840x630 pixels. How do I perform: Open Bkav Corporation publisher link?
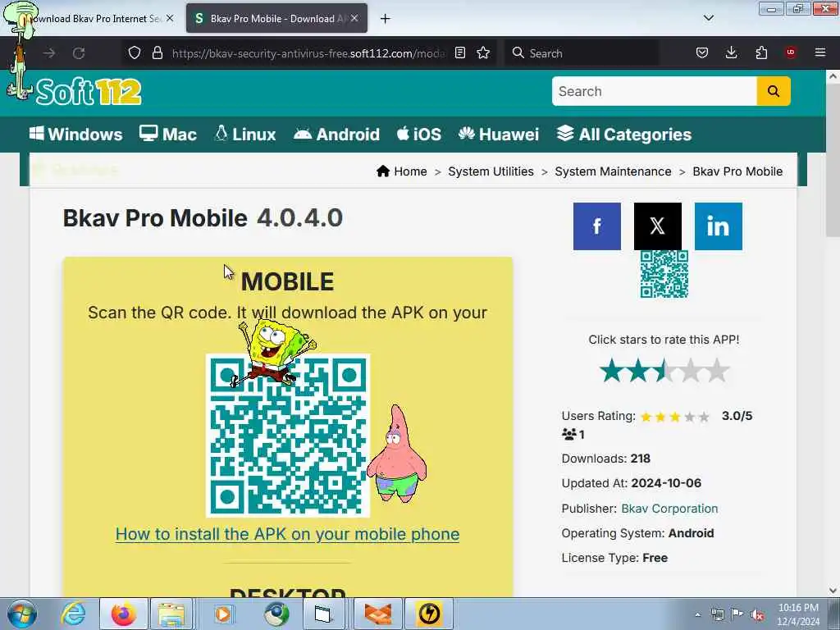(x=669, y=509)
